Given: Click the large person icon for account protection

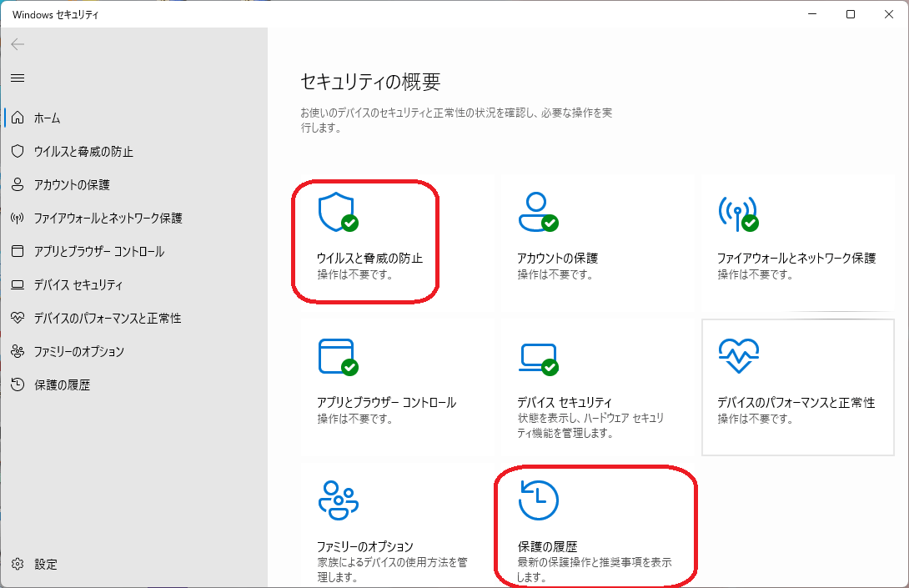Looking at the screenshot, I should pos(538,212).
